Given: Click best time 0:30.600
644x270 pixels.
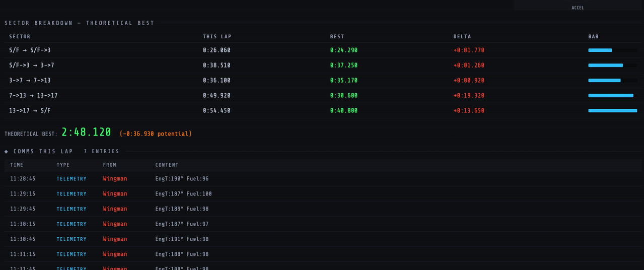Looking at the screenshot, I should tap(344, 96).
